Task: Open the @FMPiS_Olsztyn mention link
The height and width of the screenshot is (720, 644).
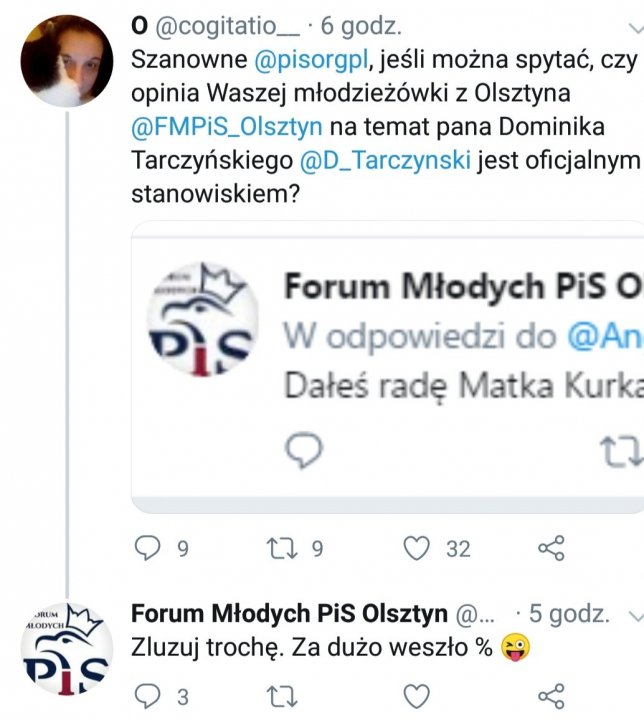Action: [x=227, y=127]
